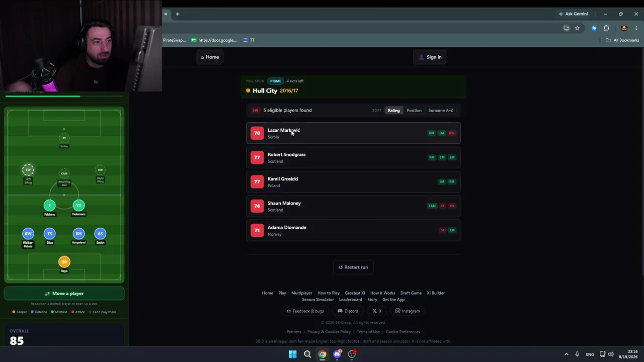Click the Sign in button
The height and width of the screenshot is (362, 644).
[x=430, y=57]
